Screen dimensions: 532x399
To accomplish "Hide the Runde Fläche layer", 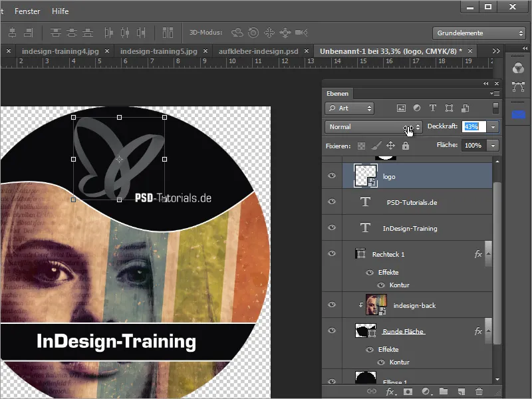I will [332, 331].
